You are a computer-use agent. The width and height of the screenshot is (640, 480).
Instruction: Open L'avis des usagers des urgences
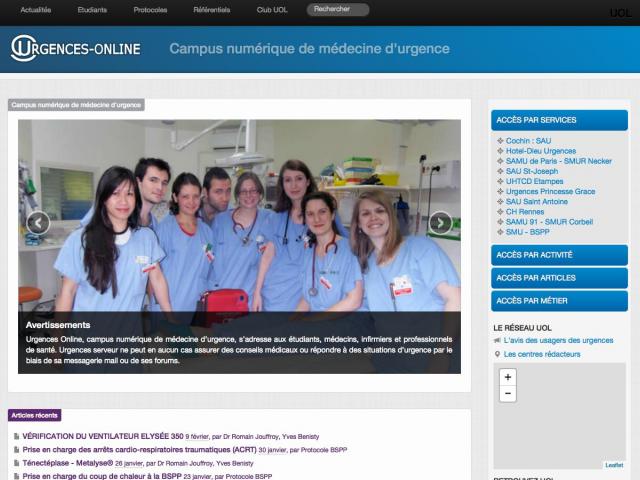point(558,340)
